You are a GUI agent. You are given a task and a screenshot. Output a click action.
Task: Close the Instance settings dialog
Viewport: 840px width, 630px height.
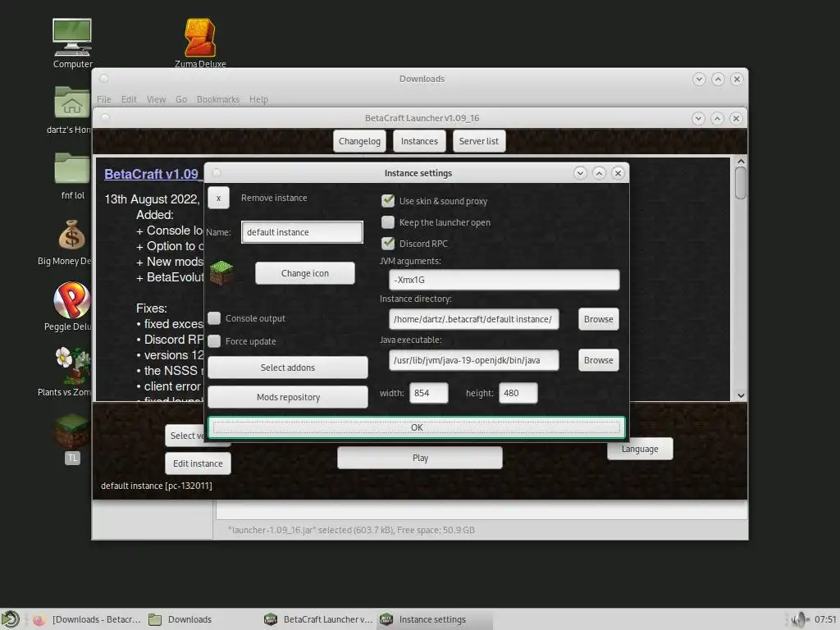tap(618, 173)
